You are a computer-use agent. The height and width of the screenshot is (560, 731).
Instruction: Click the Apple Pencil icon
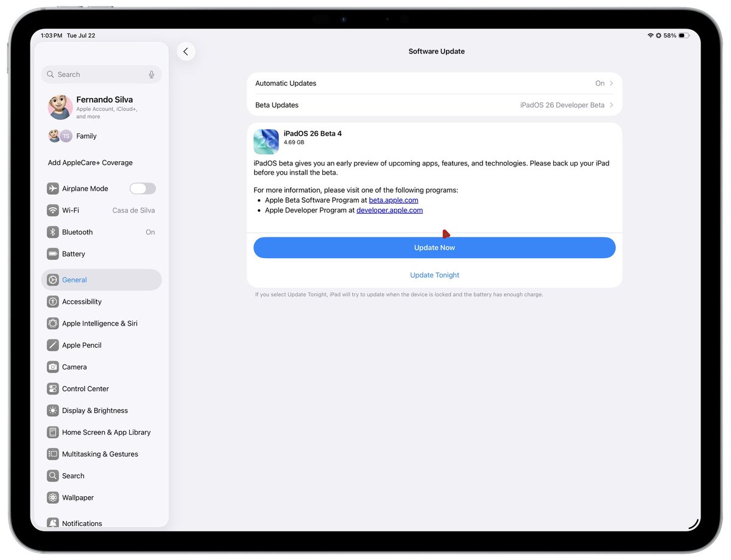[53, 345]
